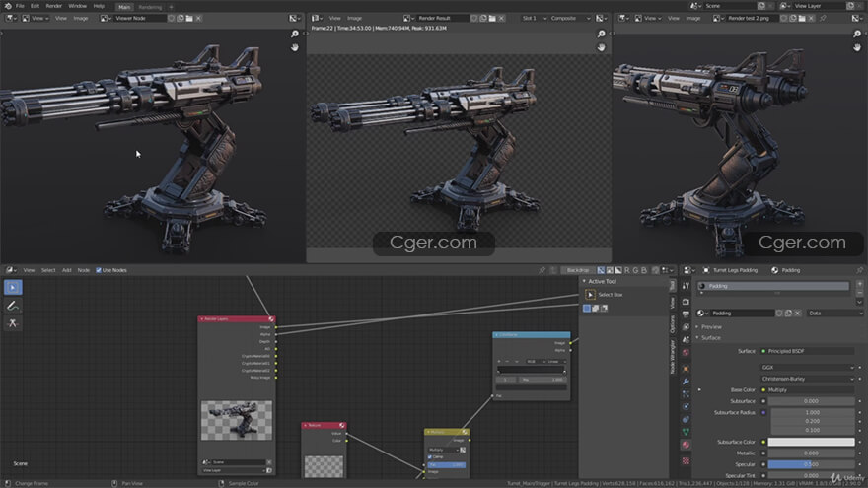Open the Window menu

pos(78,6)
